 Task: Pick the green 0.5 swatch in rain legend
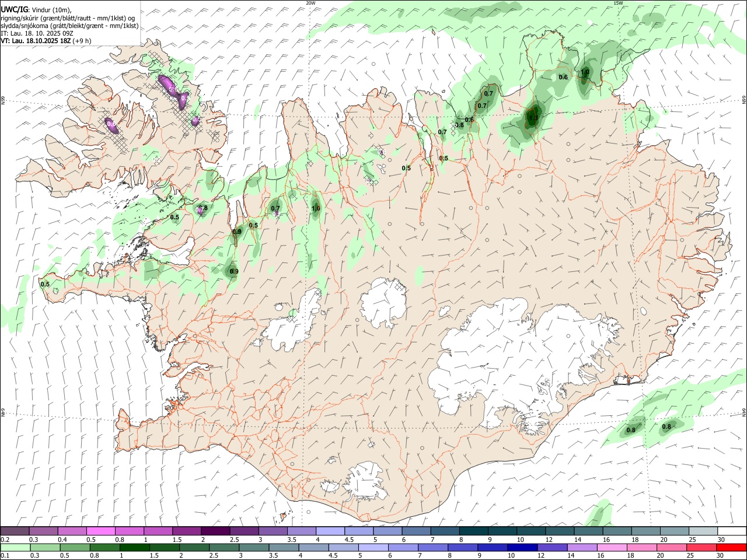[75, 547]
